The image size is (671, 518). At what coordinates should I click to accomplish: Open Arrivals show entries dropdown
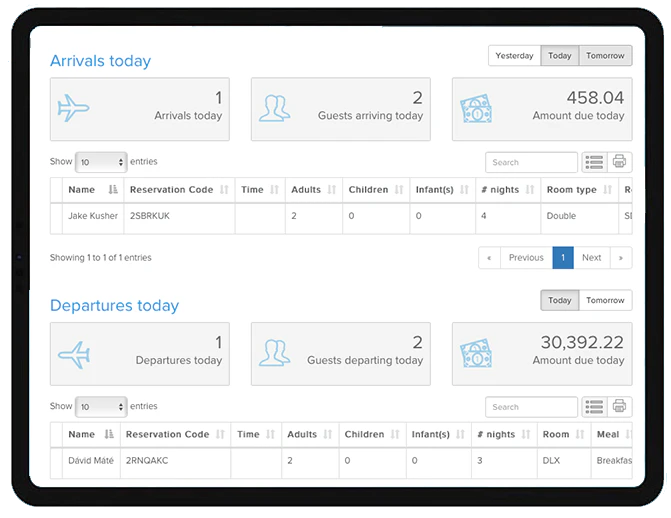tap(101, 162)
